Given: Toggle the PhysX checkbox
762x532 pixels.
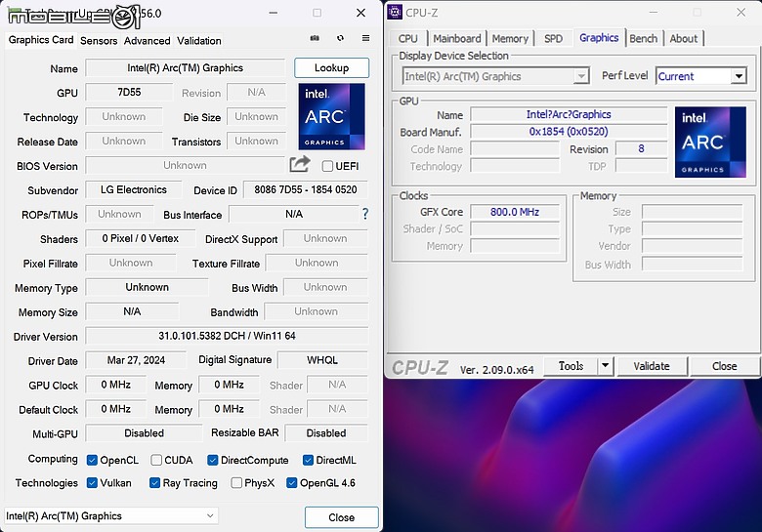Looking at the screenshot, I should (236, 483).
